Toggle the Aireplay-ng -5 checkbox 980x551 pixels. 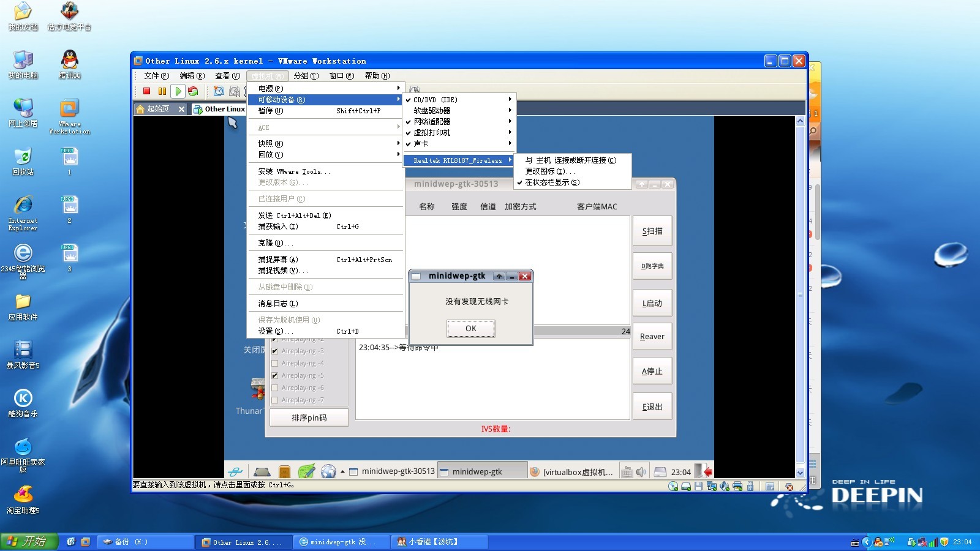point(275,375)
